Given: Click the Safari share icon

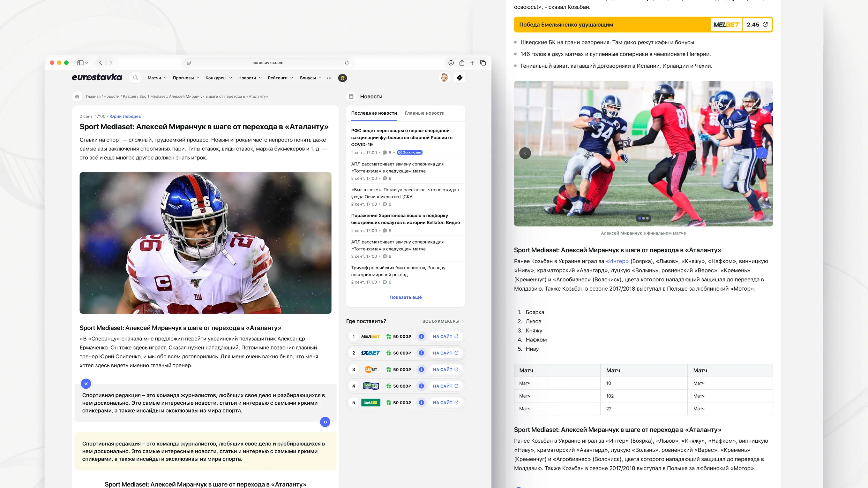Looking at the screenshot, I should coord(462,63).
